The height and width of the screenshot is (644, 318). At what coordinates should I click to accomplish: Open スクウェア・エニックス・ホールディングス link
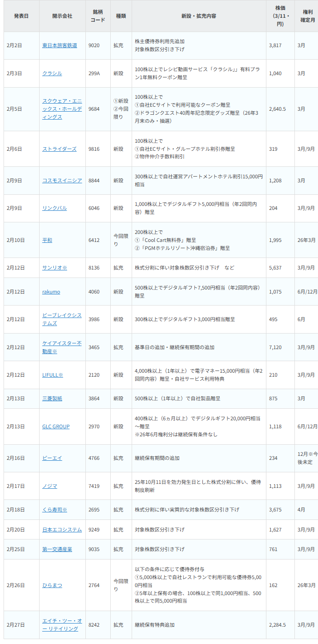tap(62, 109)
